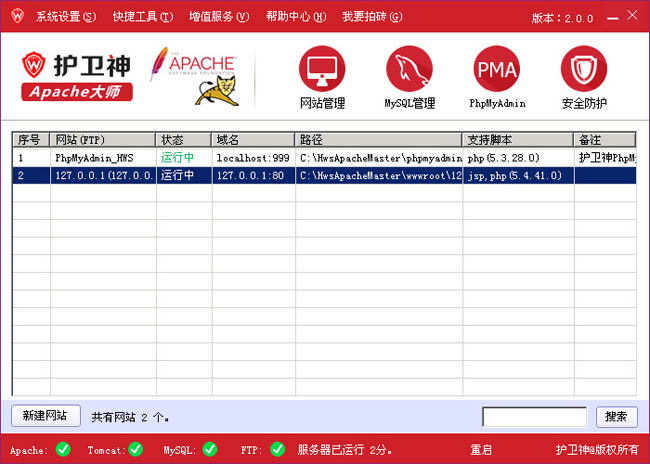The image size is (650, 464).
Task: Click the Tomcat cat logo
Action: coord(217,91)
